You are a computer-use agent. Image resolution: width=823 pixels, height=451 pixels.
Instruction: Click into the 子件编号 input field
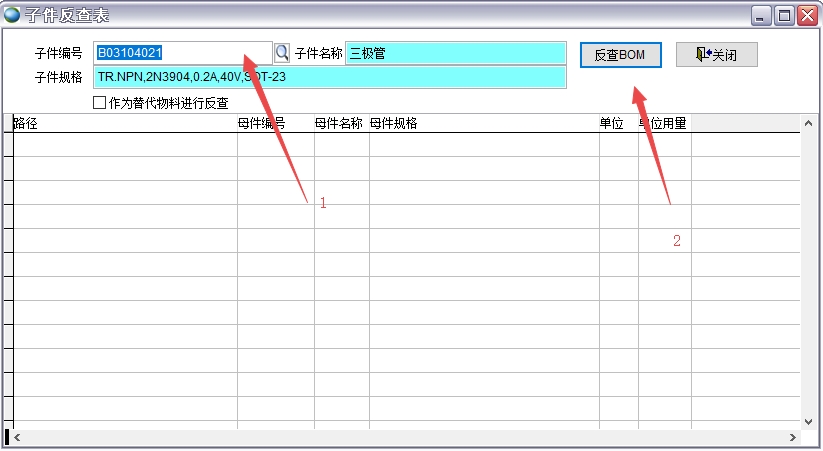[x=182, y=53]
